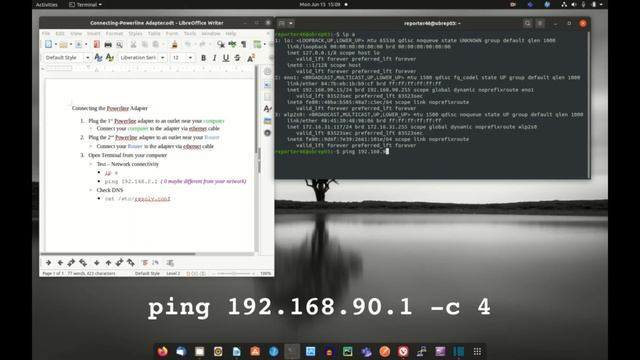
Task: Open Bullets and Numbering dialog icon
Action: 170,262
